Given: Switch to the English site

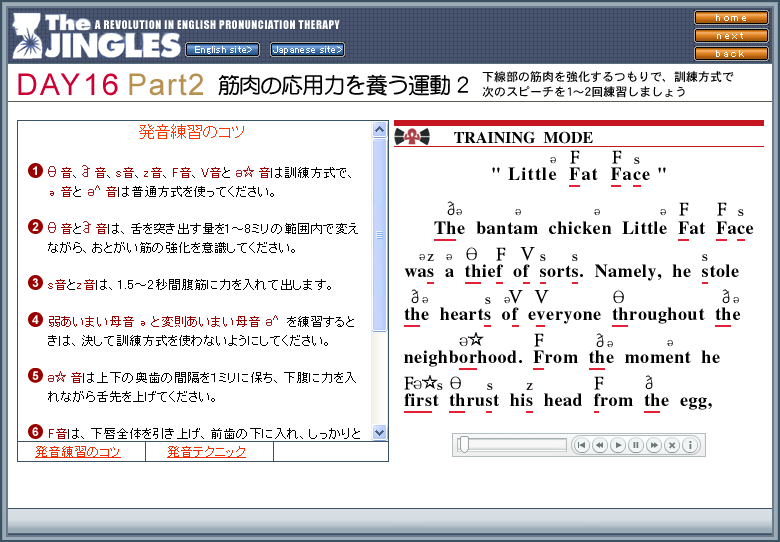Looking at the screenshot, I should pos(222,49).
